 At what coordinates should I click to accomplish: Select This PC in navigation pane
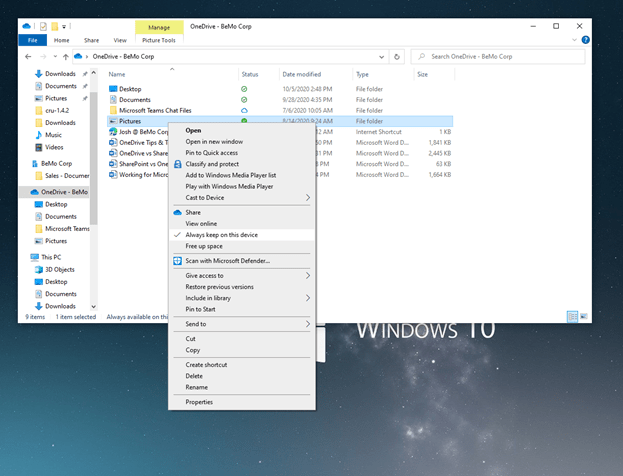click(x=54, y=257)
